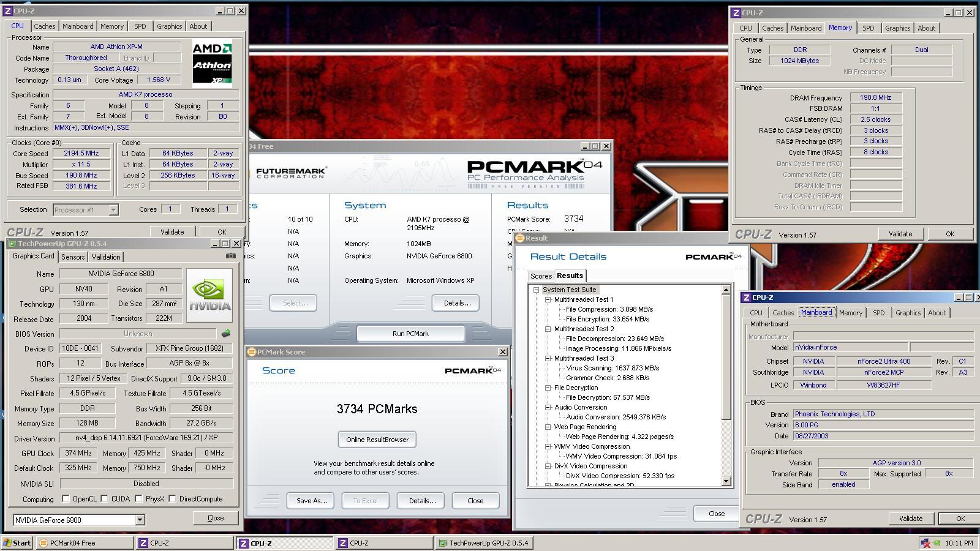Click the GPU Name field NVIDIA GeForce 6800
The height and width of the screenshot is (551, 980).
(121, 274)
